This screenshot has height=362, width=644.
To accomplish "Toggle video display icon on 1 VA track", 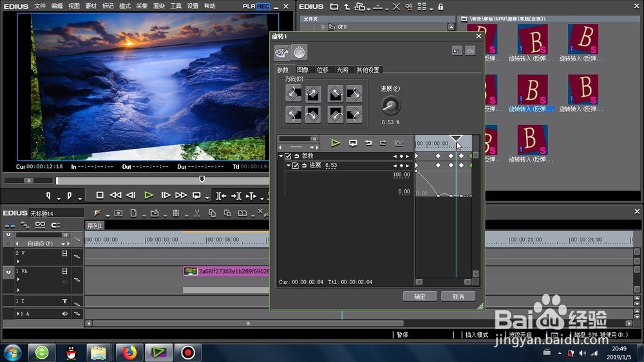I will (64, 271).
